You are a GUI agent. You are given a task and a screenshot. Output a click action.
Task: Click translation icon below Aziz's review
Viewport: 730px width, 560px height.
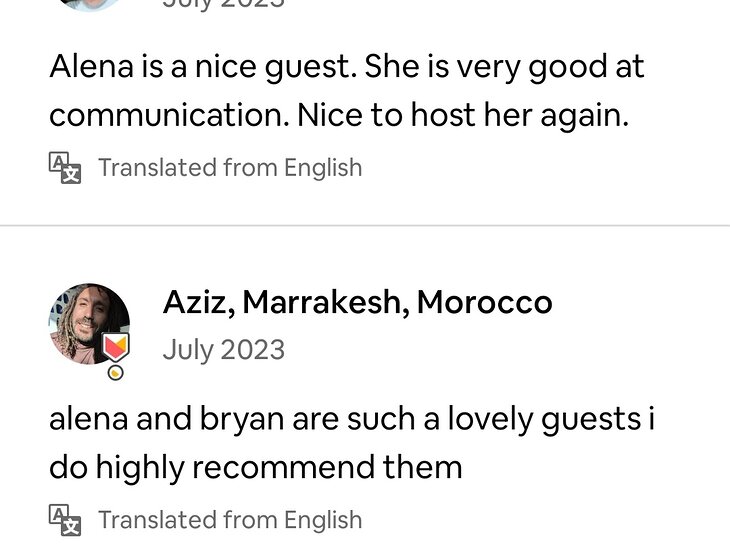65,520
